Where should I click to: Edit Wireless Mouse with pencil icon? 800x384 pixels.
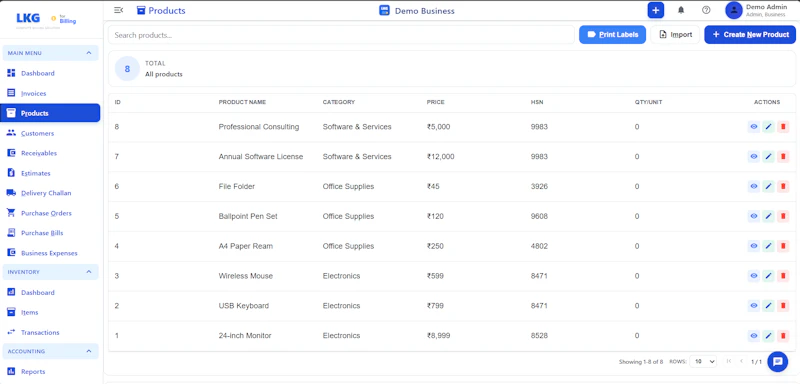(x=768, y=276)
